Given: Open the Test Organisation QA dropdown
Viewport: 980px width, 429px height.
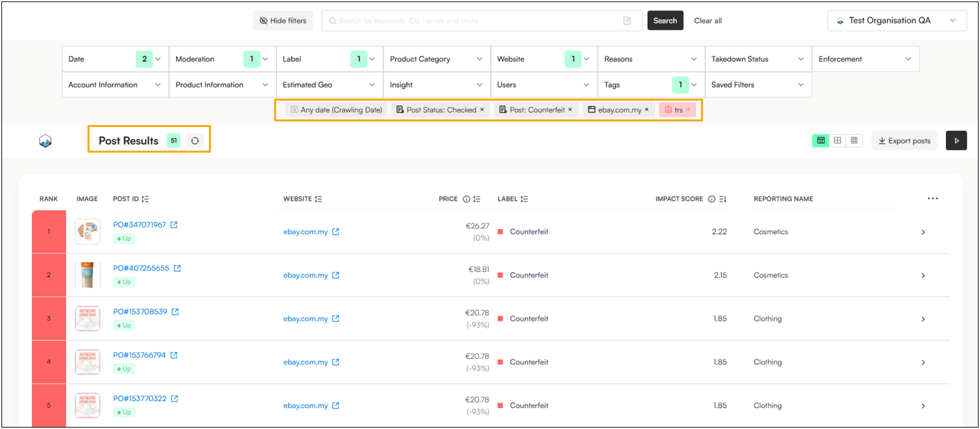Looking at the screenshot, I should tap(897, 21).
